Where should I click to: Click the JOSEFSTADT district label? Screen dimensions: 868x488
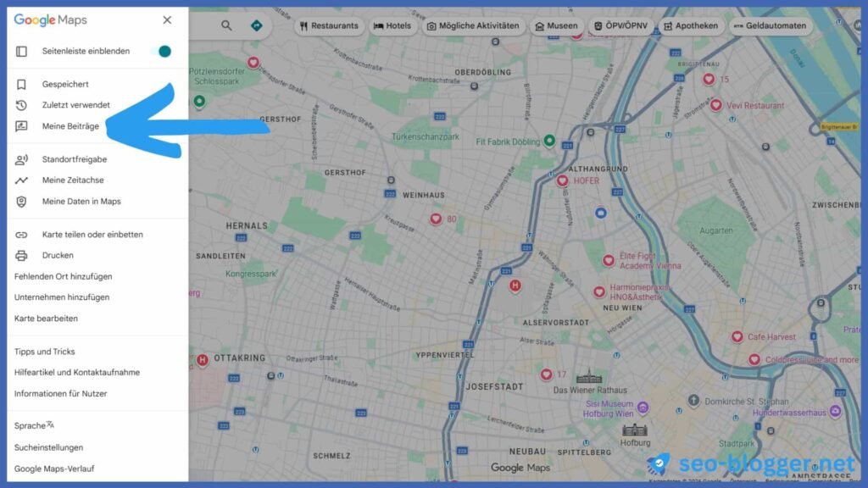(494, 386)
